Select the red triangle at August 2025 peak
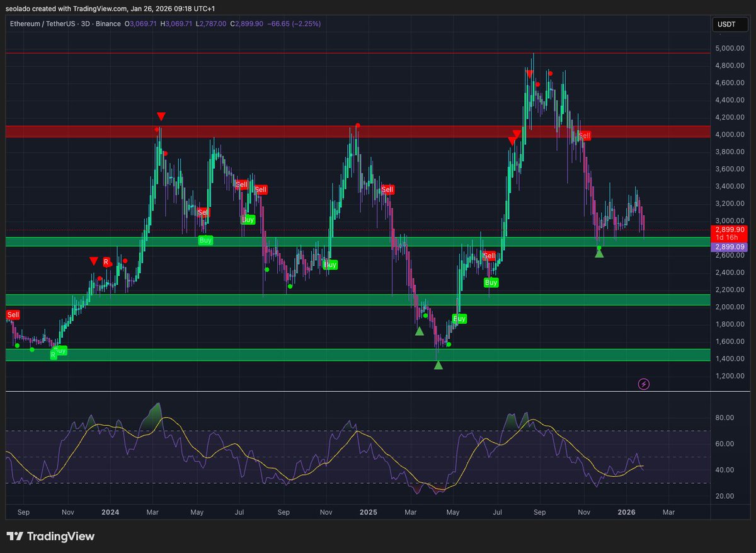 click(529, 74)
